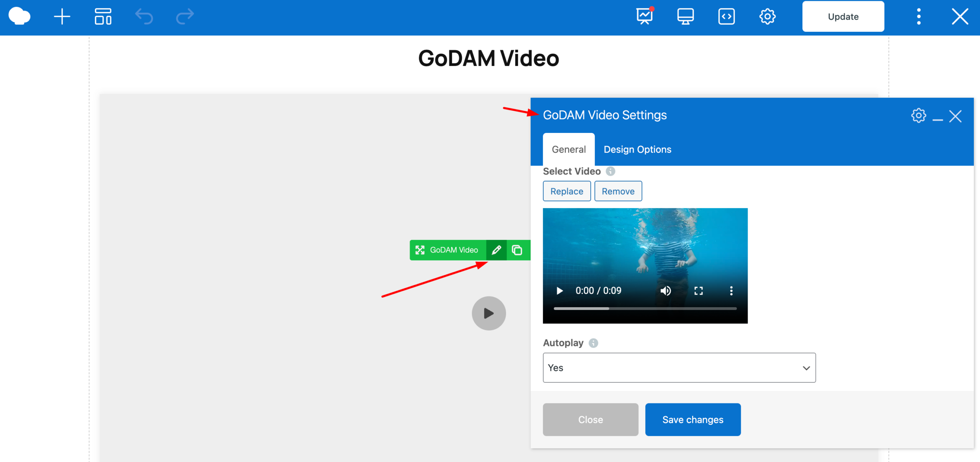
Task: Switch to responsive preview mode
Action: [685, 16]
